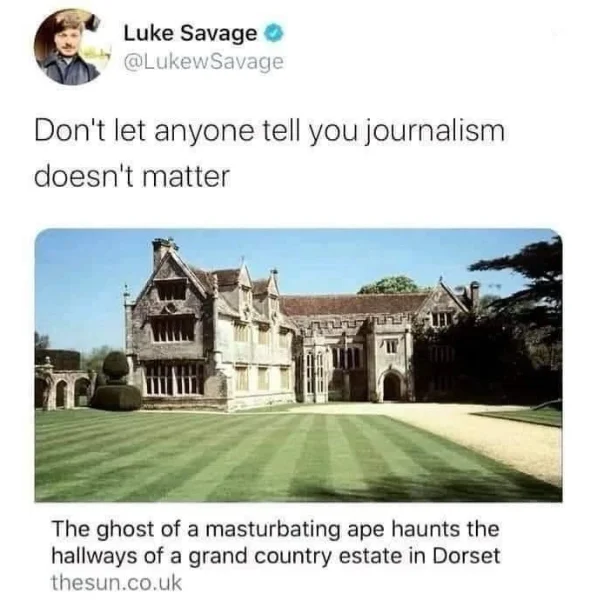Screen dimensions: 600x600
Task: Open the manor house preview image
Action: pyautogui.click(x=298, y=365)
